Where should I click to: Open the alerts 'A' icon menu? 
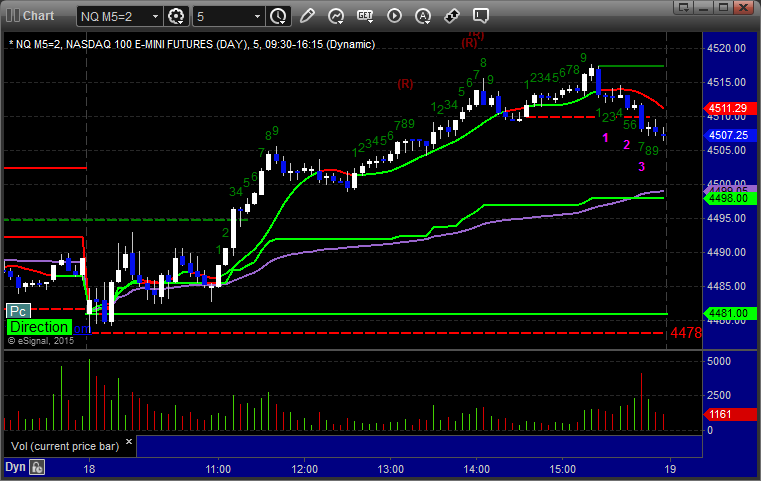[x=423, y=16]
